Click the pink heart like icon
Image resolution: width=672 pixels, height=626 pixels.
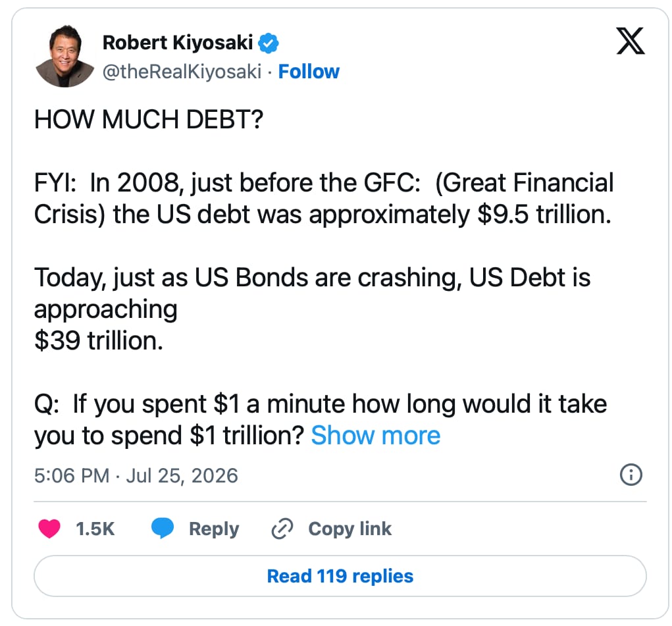pos(49,528)
